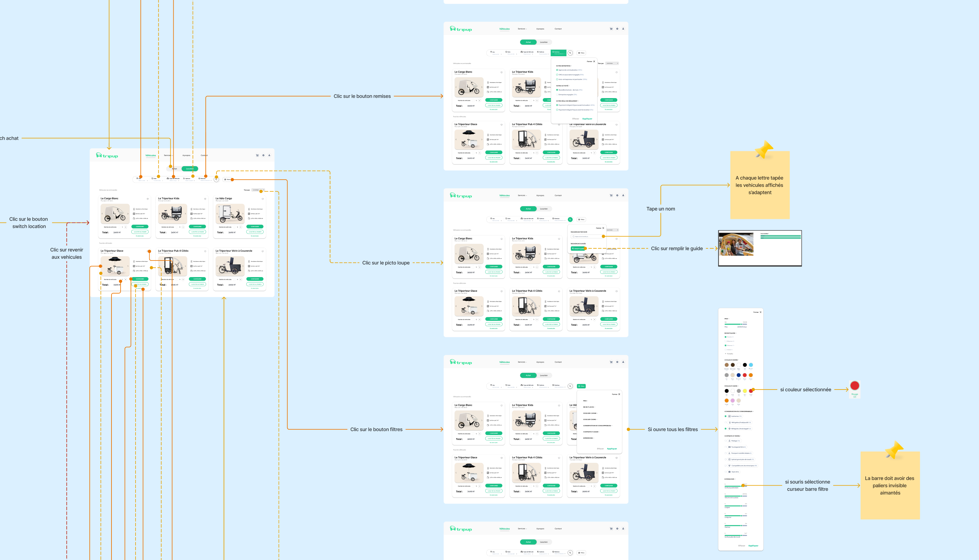Expand the collapsed 'PRIX' filter section
This screenshot has width=979, height=560.
(x=585, y=401)
